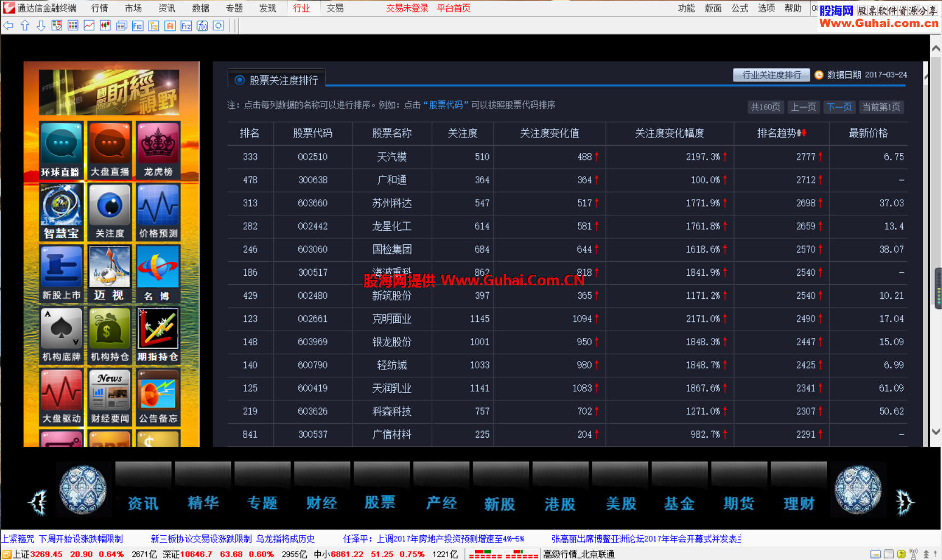
Task: Open 大盘驱动 icon
Action: tap(61, 397)
